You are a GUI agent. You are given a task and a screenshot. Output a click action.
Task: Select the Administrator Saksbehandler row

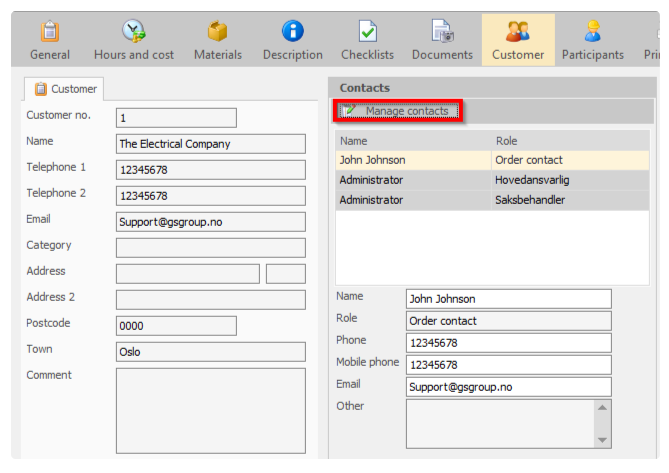[x=492, y=200]
